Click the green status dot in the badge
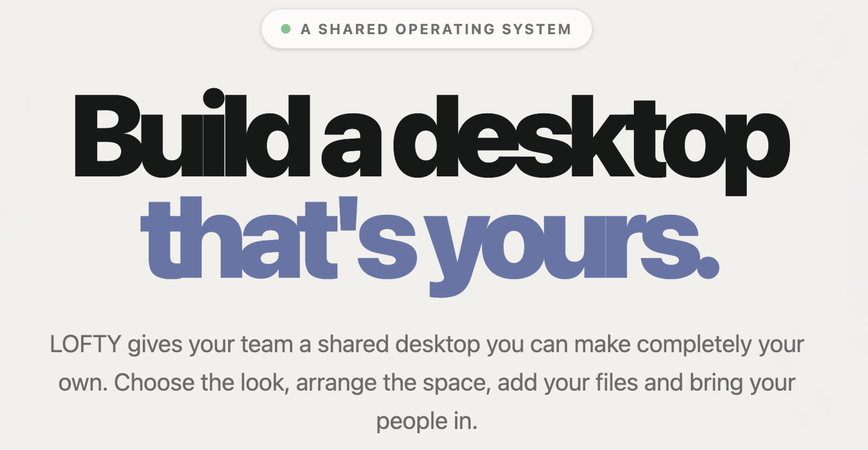 tap(286, 29)
